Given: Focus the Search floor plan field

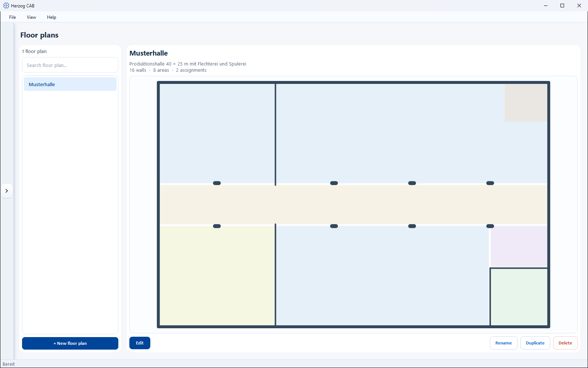Looking at the screenshot, I should pyautogui.click(x=70, y=65).
